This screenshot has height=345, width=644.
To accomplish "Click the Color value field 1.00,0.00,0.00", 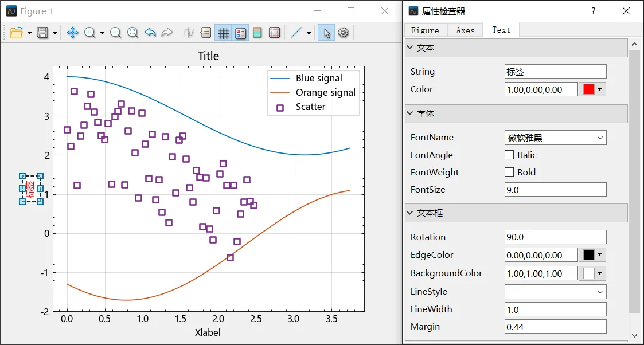I will point(541,89).
